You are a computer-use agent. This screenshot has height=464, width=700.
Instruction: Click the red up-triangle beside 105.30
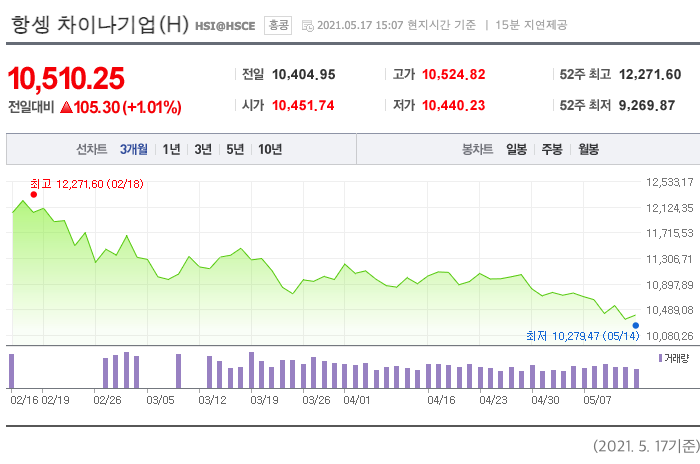pyautogui.click(x=66, y=106)
